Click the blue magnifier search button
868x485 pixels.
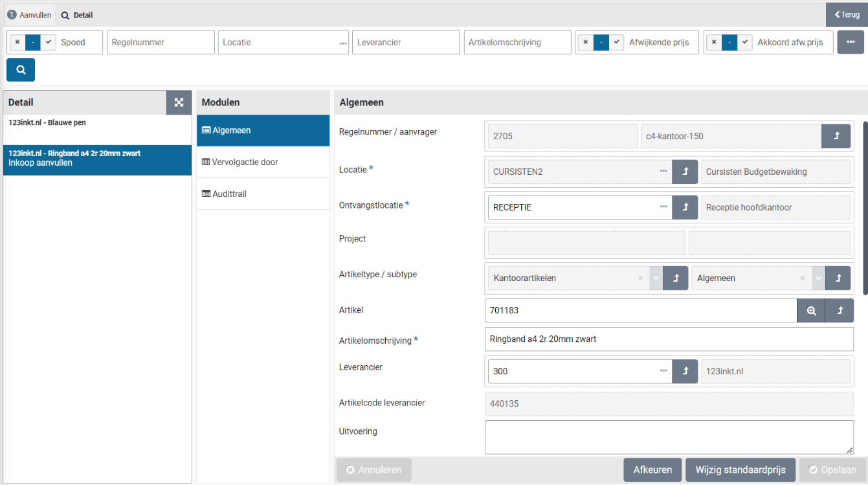[x=21, y=70]
